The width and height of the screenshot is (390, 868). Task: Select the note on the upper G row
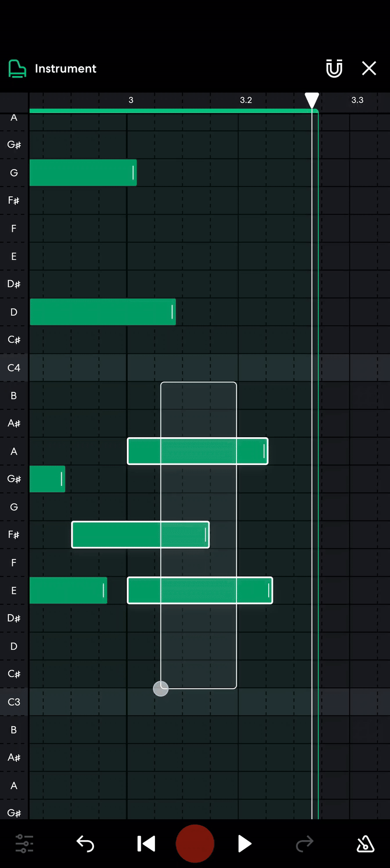[83, 173]
